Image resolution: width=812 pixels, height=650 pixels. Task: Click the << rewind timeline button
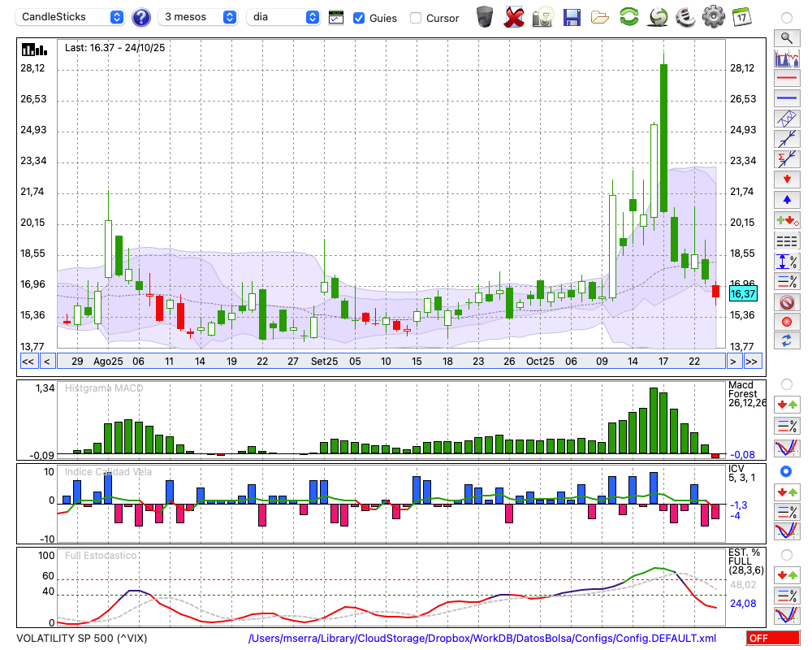click(28, 362)
